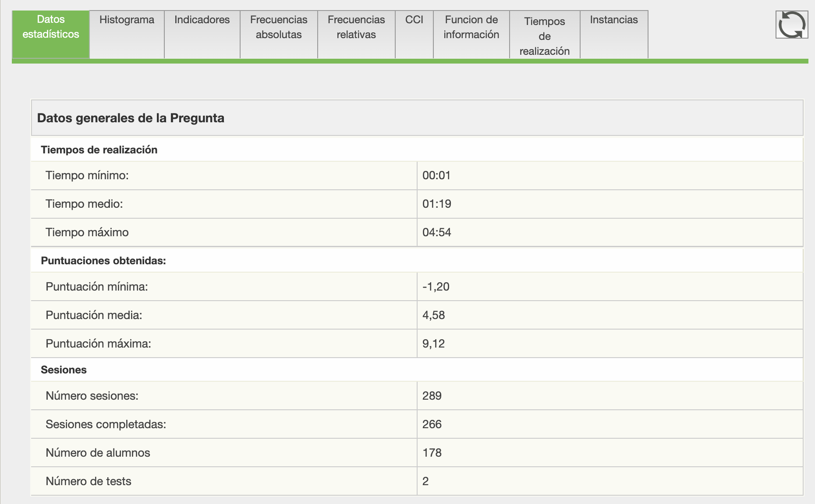Image resolution: width=815 pixels, height=504 pixels.
Task: Open the Indicadores tab
Action: tap(202, 20)
